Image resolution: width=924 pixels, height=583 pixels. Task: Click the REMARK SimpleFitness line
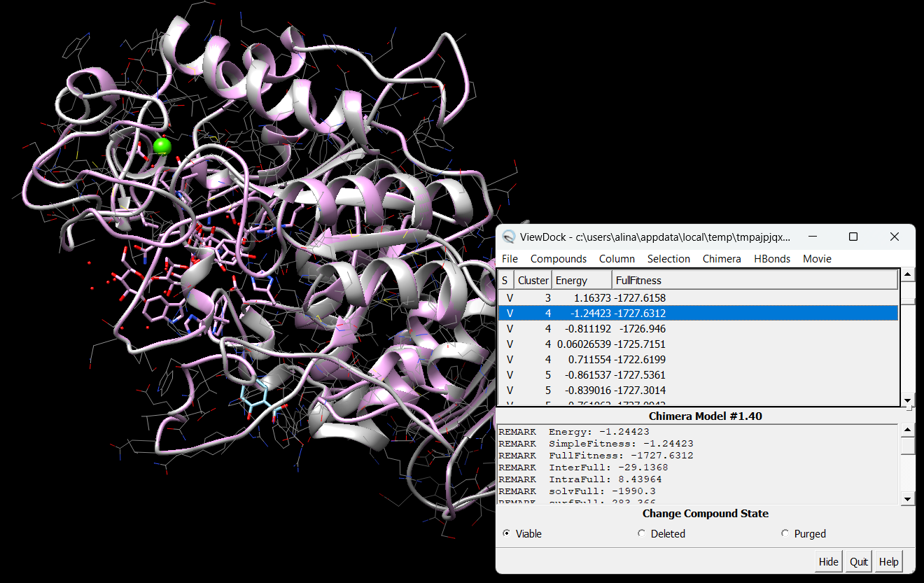pyautogui.click(x=596, y=443)
